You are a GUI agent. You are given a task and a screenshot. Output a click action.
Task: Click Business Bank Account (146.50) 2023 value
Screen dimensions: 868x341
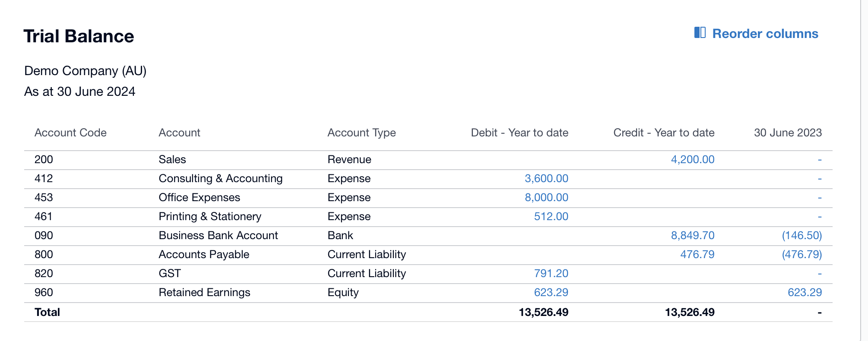[801, 235]
